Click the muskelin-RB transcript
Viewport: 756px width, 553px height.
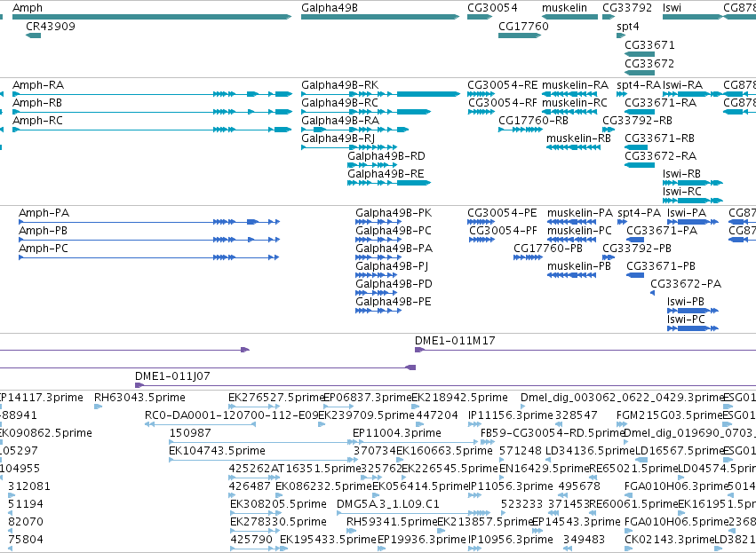[x=573, y=147]
